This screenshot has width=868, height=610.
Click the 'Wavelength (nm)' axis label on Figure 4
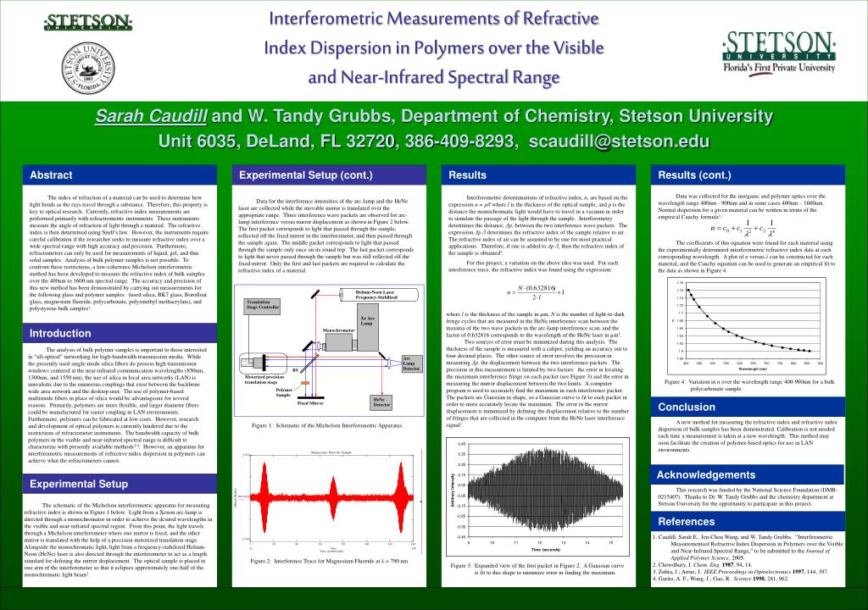pos(753,369)
